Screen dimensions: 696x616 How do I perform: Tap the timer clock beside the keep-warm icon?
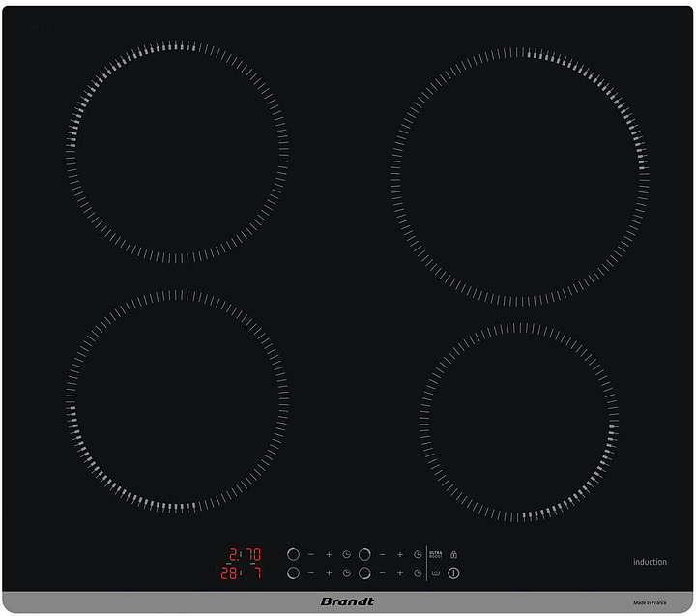pyautogui.click(x=418, y=573)
